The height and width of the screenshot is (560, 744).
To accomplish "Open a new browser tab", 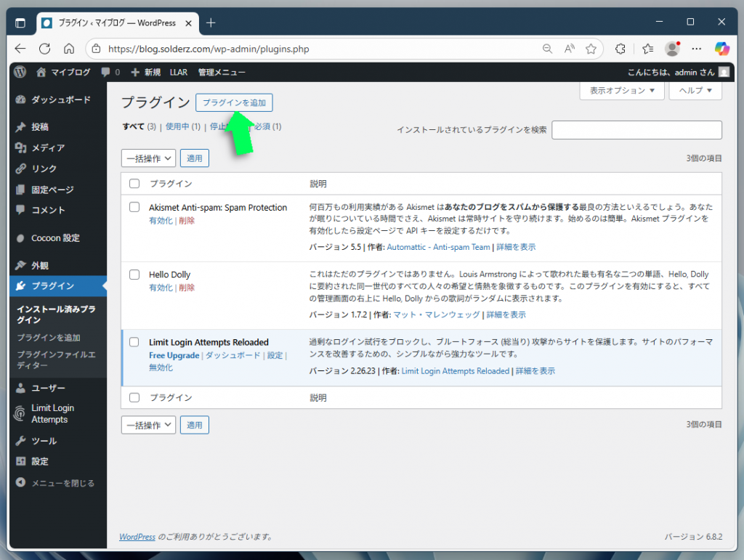I will pos(211,23).
